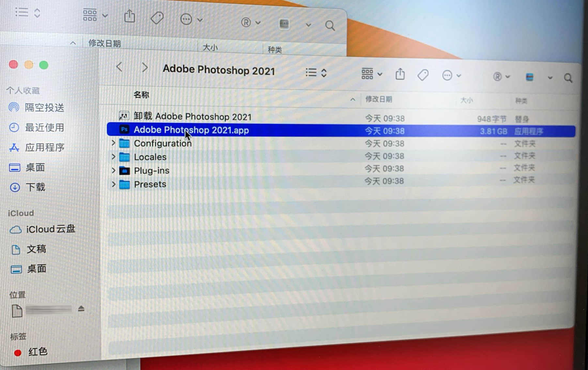
Task: Open 桌面 under 个人收藏 in sidebar
Action: click(x=27, y=167)
